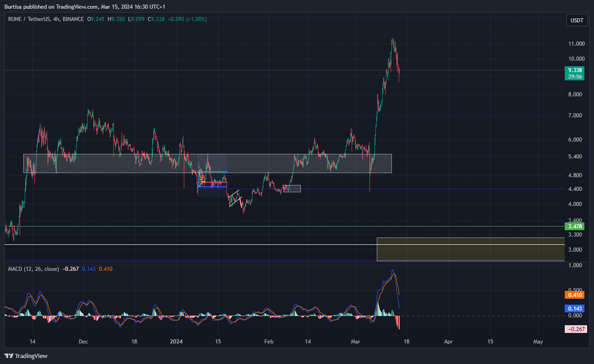Click the low value L9.099
Viewport: 594px width, 364px height.
[136, 19]
